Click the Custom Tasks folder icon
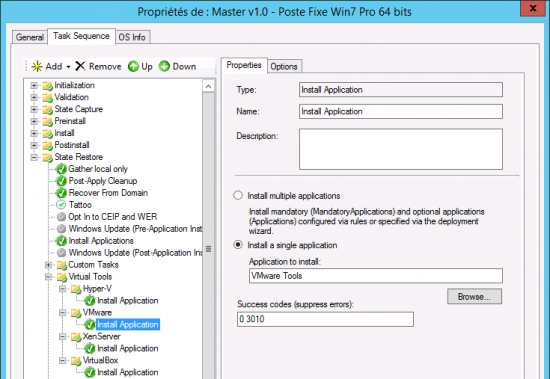 coord(62,265)
